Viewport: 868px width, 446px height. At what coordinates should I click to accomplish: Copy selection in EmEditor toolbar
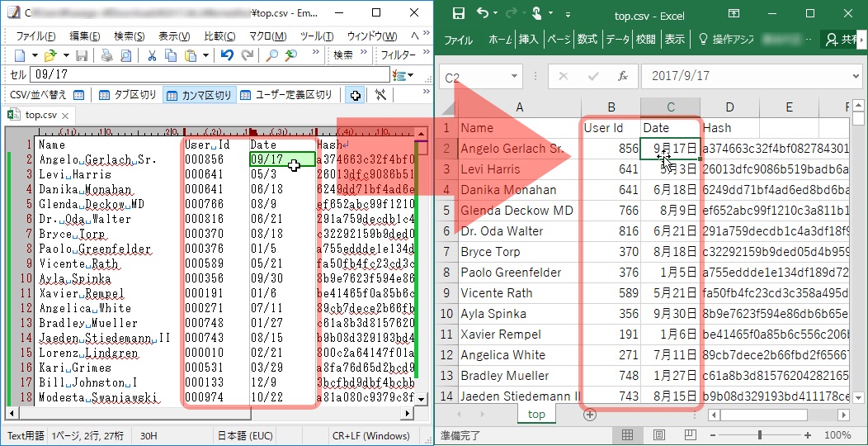171,55
